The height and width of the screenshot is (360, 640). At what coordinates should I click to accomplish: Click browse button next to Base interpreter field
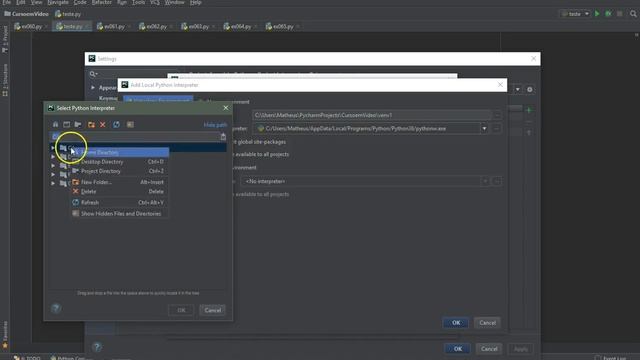497,129
